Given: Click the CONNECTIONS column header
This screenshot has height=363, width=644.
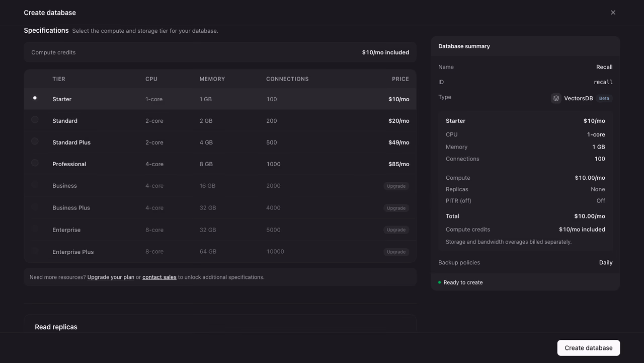Looking at the screenshot, I should pyautogui.click(x=287, y=79).
